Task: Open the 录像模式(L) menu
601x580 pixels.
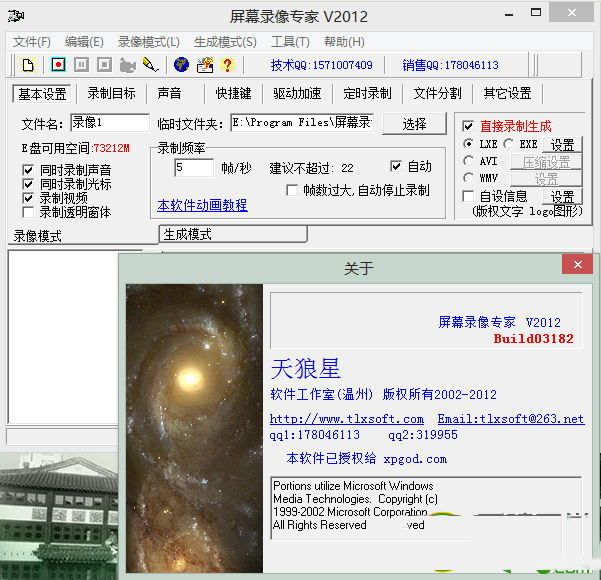Action: point(148,41)
